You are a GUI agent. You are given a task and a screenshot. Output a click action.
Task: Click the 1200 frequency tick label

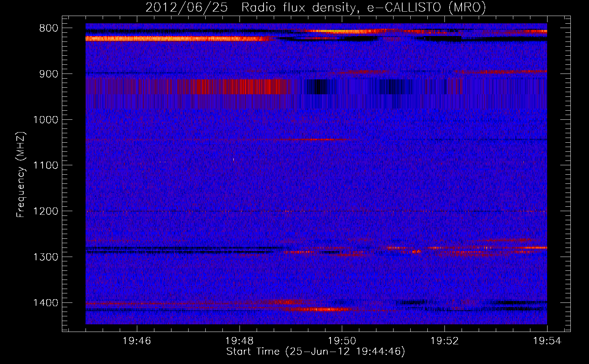46,211
